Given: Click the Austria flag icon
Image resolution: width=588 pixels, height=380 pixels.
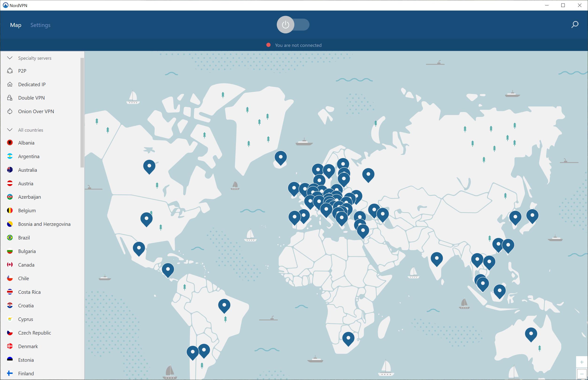Looking at the screenshot, I should point(10,183).
